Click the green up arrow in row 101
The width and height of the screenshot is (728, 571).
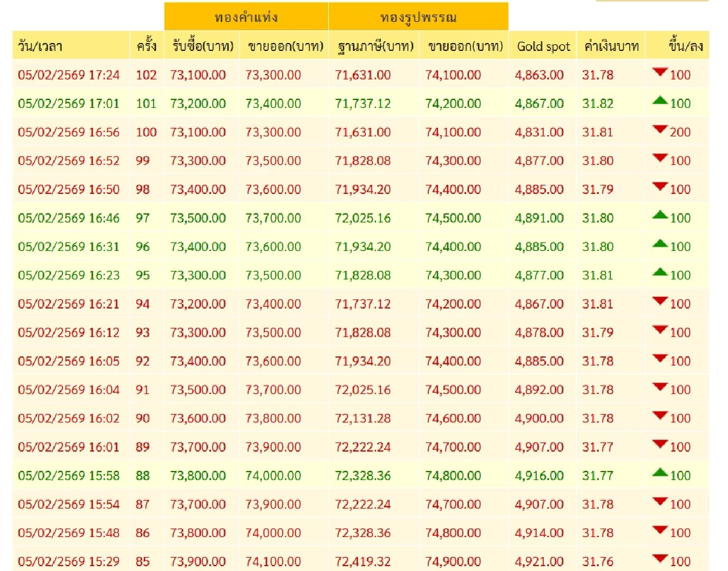pyautogui.click(x=659, y=101)
